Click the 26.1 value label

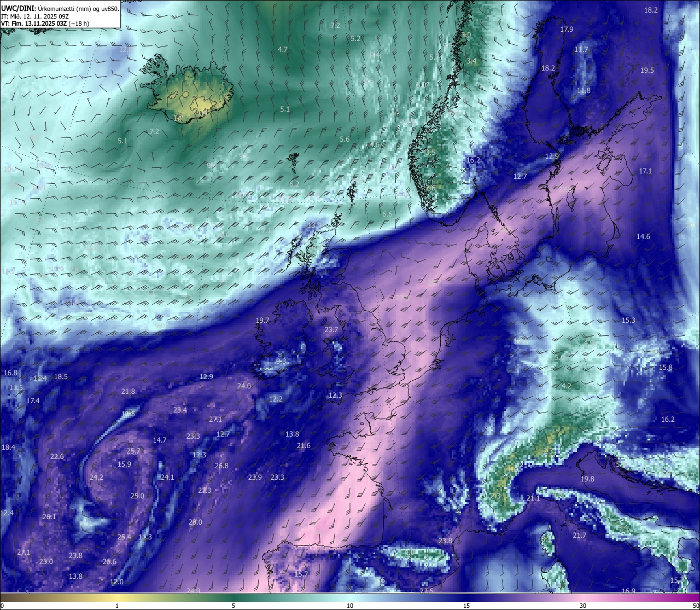coord(49,516)
